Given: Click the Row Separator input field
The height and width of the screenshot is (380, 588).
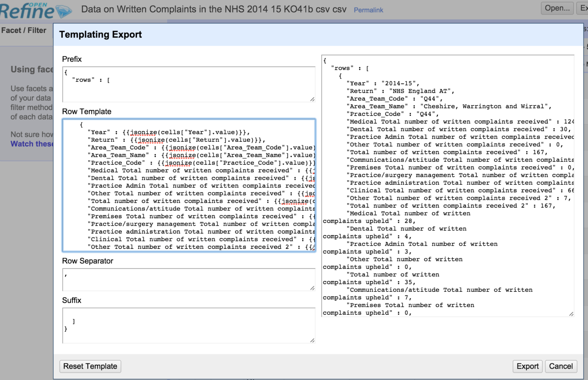Looking at the screenshot, I should [x=188, y=278].
